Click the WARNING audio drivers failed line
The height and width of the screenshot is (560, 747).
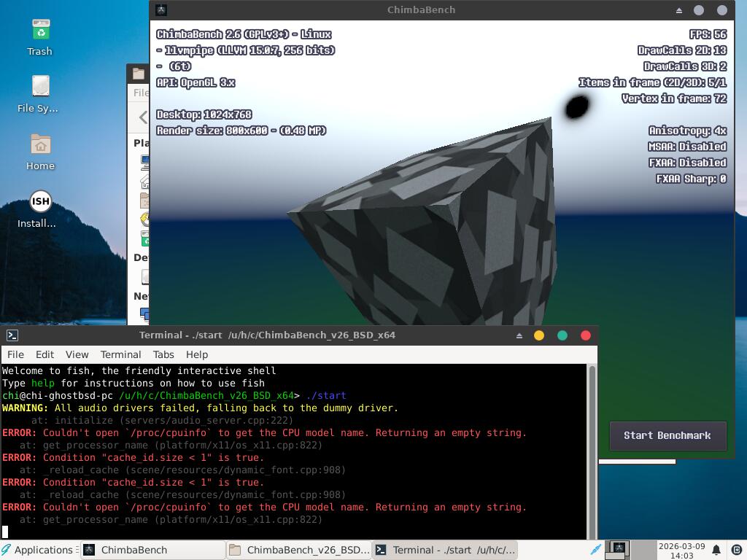point(200,408)
